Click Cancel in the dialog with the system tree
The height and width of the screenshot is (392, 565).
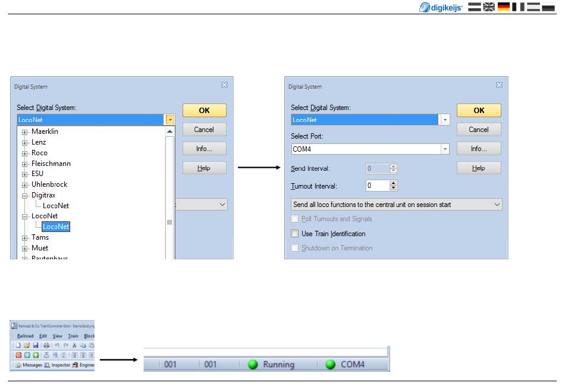tap(205, 129)
